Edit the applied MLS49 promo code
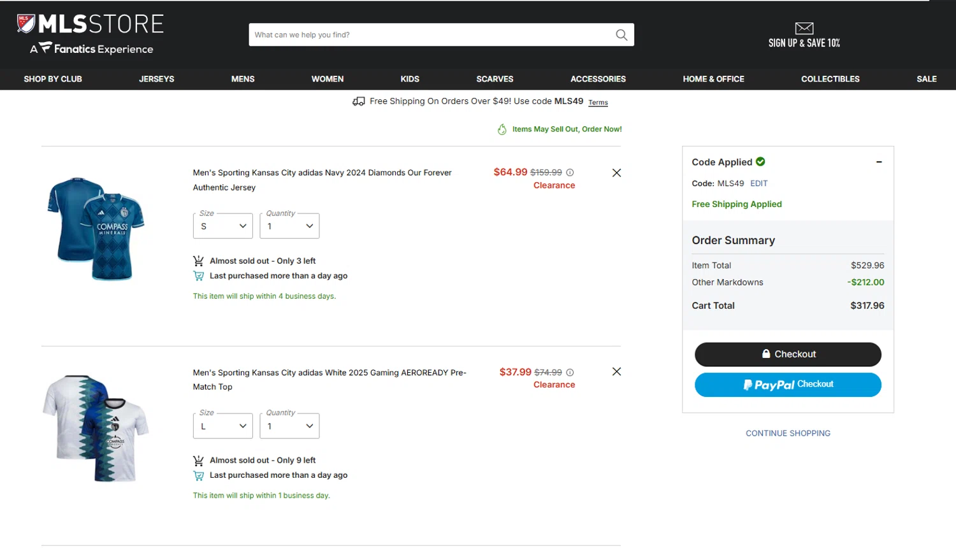 [x=758, y=183]
